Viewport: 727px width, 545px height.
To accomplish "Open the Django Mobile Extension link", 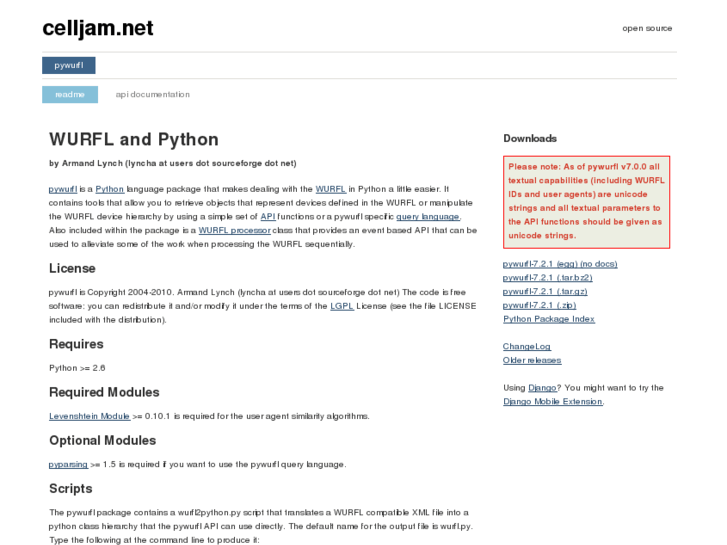I will pyautogui.click(x=552, y=401).
